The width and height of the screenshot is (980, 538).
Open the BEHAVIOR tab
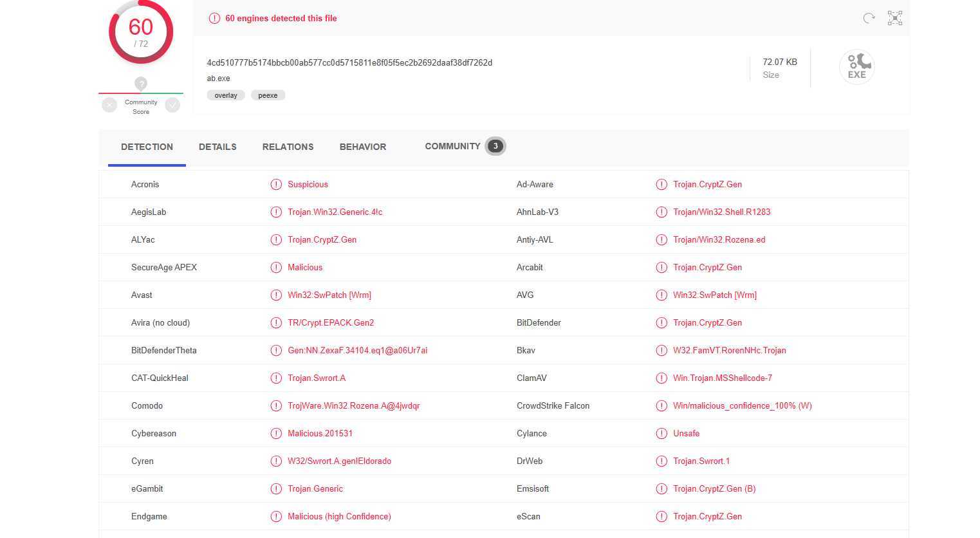click(363, 147)
